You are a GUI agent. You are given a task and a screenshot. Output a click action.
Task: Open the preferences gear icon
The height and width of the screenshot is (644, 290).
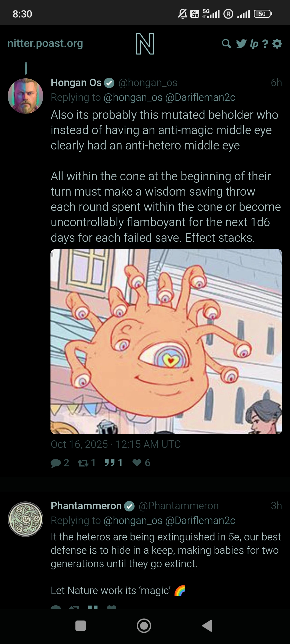(x=277, y=43)
